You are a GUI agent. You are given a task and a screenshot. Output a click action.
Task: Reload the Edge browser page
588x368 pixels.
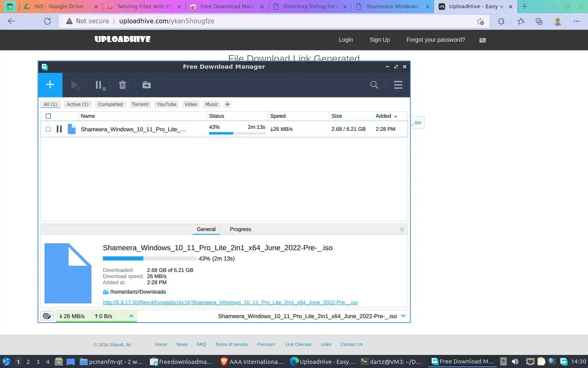[47, 21]
